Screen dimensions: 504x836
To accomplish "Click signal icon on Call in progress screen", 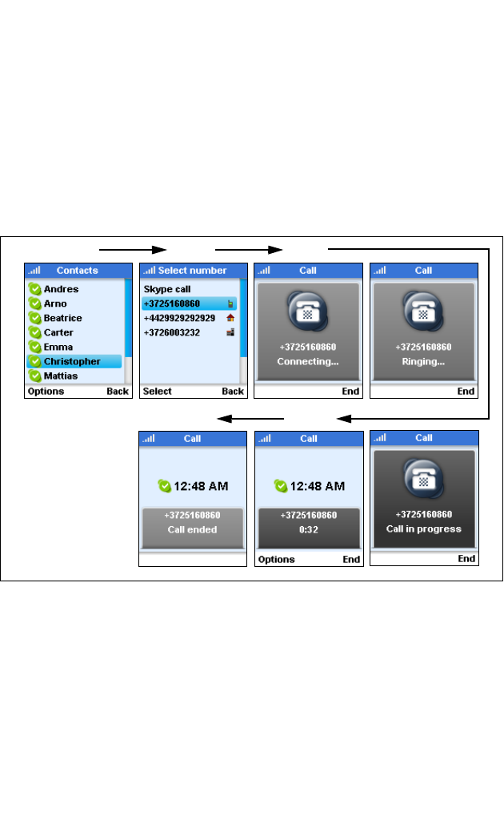I will [x=380, y=438].
